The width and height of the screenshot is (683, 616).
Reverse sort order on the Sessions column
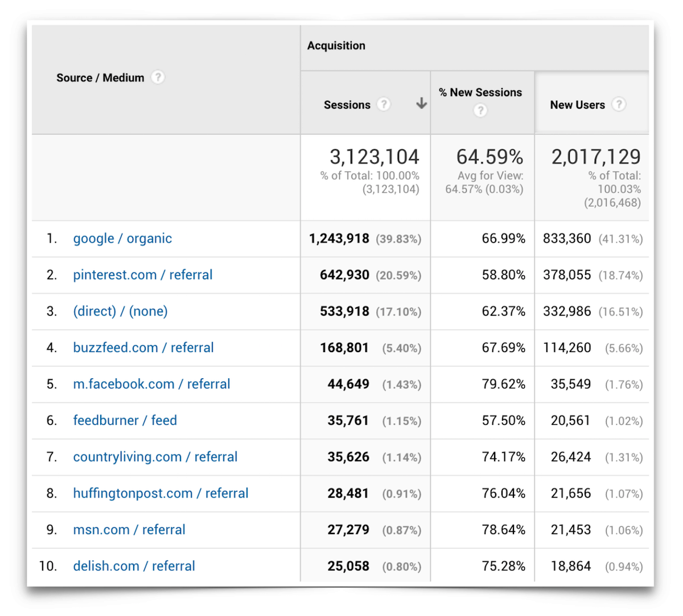click(421, 105)
